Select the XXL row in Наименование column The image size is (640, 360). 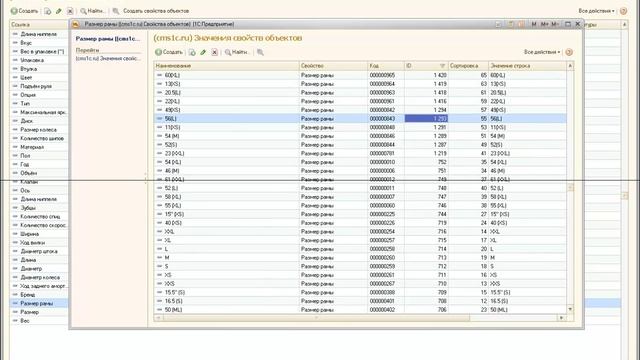[226, 231]
